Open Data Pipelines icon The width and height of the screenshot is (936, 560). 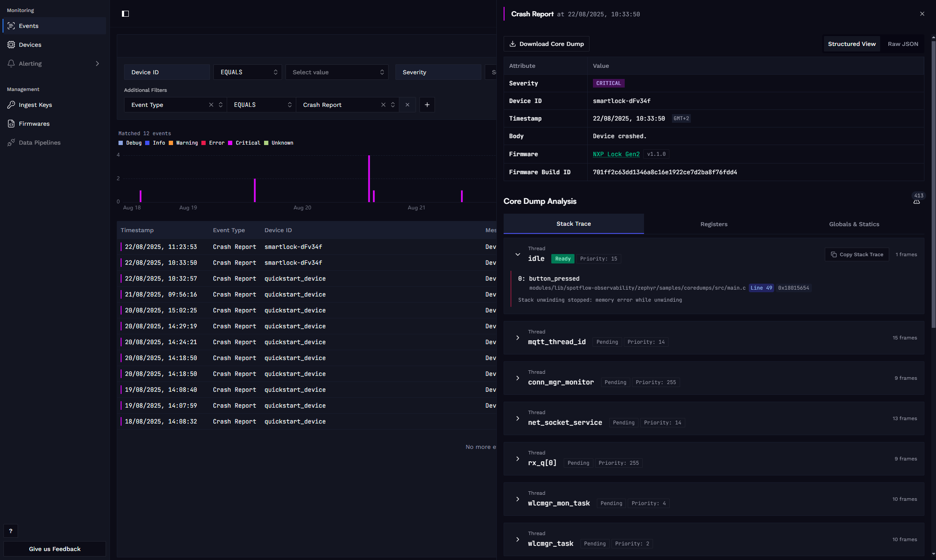(11, 142)
